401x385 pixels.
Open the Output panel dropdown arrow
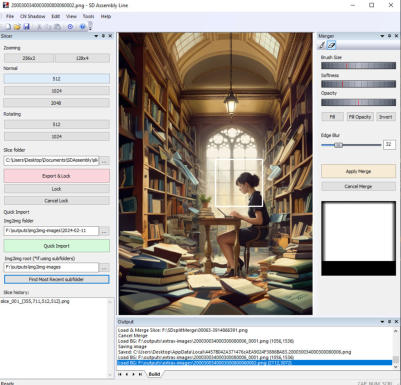coord(382,322)
